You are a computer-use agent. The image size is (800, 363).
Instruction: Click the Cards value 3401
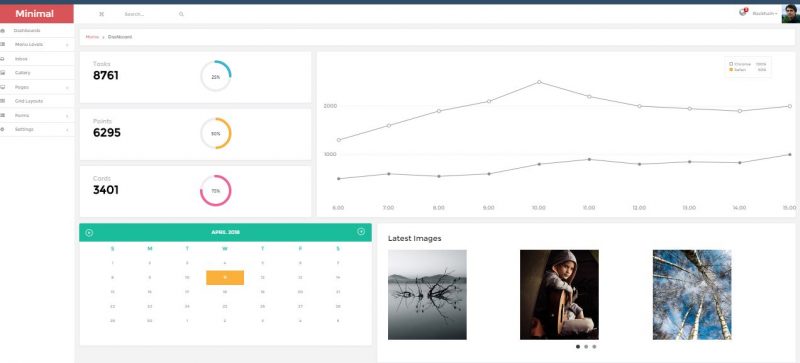pos(106,190)
